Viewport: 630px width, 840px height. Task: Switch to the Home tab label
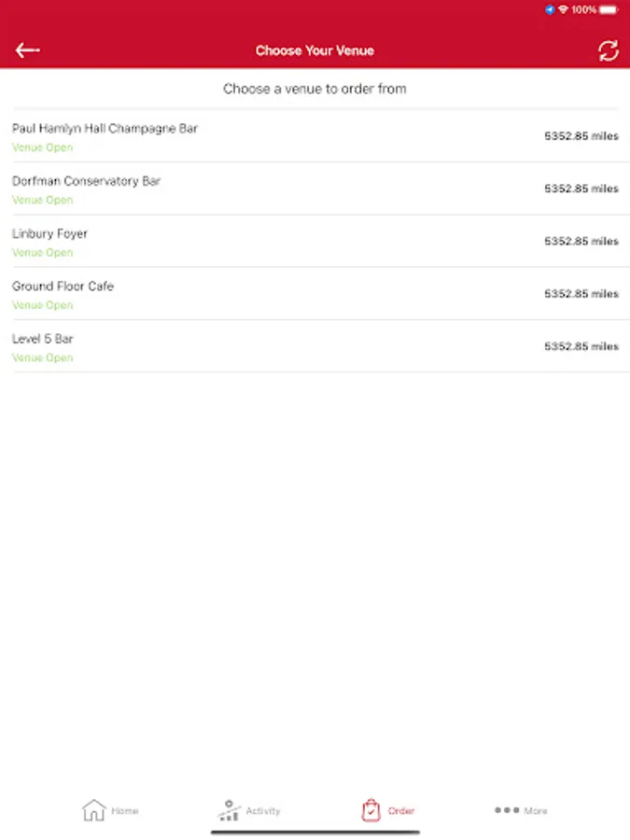click(125, 811)
